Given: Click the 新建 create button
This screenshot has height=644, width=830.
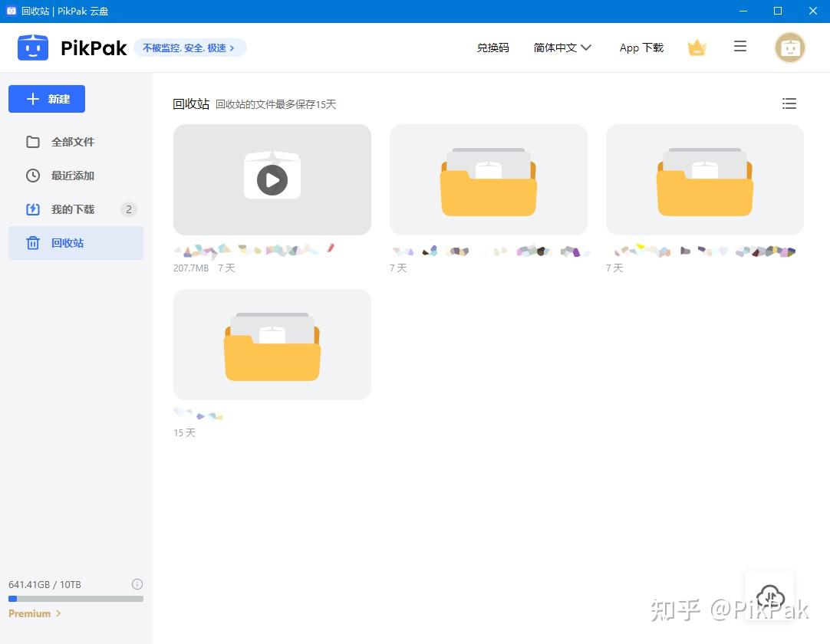Looking at the screenshot, I should (x=46, y=99).
